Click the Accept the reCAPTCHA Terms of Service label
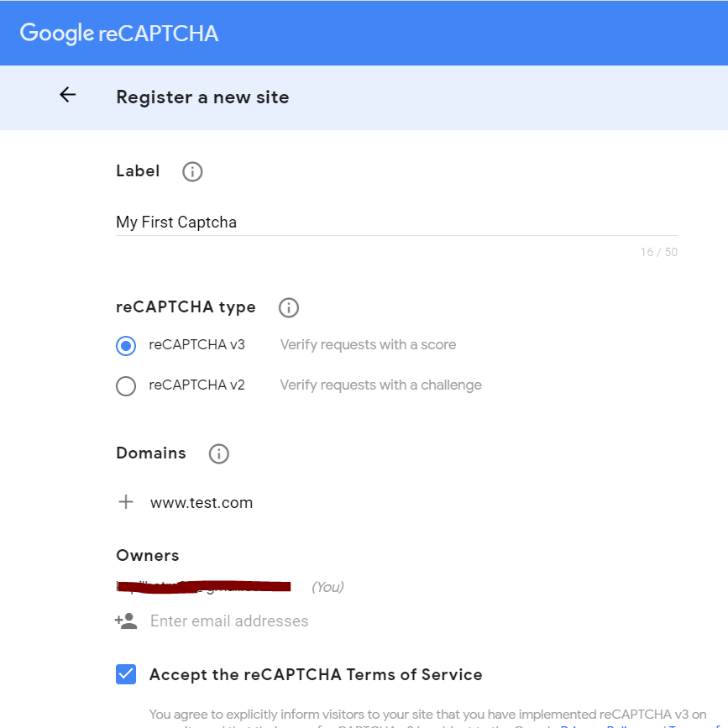This screenshot has width=728, height=728. click(x=316, y=674)
